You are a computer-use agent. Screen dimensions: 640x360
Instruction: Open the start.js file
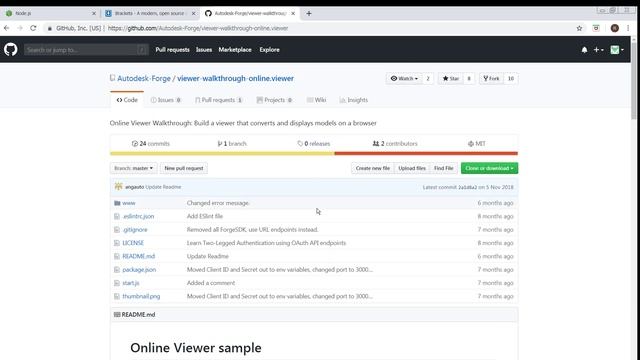(x=131, y=283)
